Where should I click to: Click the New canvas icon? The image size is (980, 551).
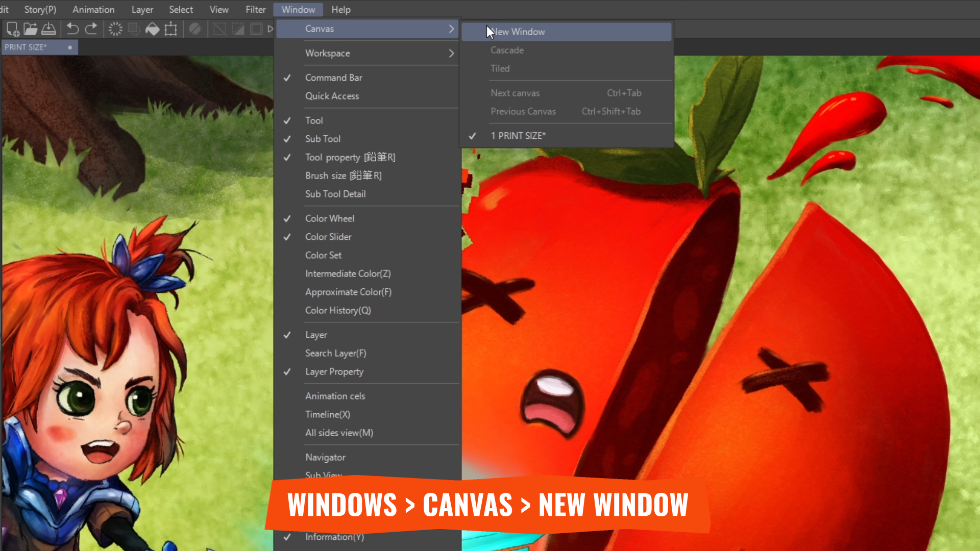coord(12,29)
